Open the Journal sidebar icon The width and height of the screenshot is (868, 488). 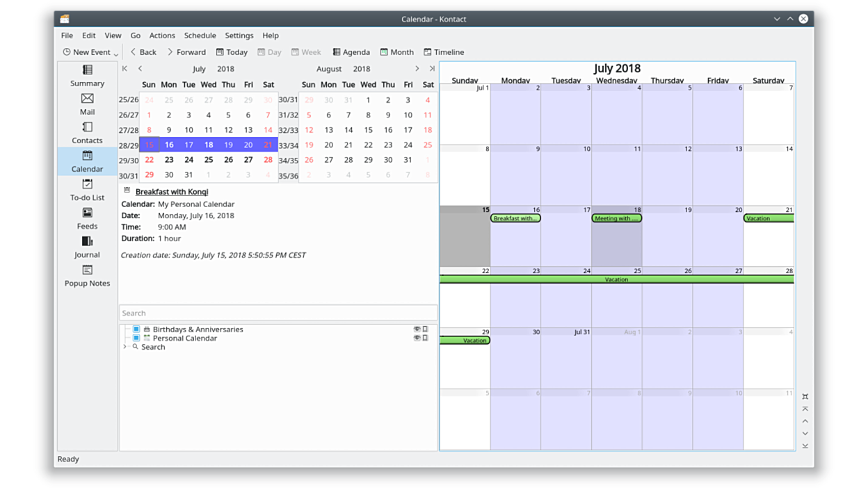pos(87,246)
